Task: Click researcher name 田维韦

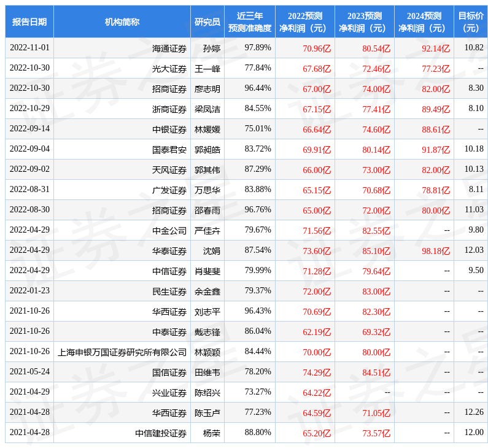Action: point(207,373)
